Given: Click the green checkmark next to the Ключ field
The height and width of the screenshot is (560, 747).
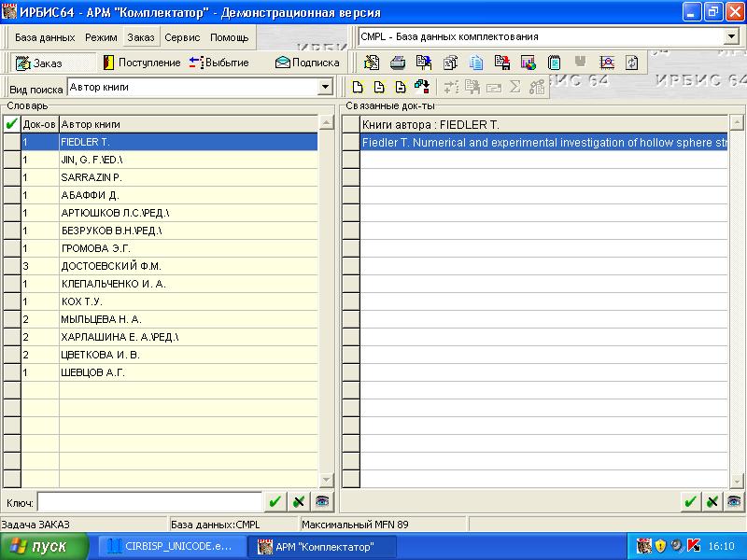Looking at the screenshot, I should point(275,501).
